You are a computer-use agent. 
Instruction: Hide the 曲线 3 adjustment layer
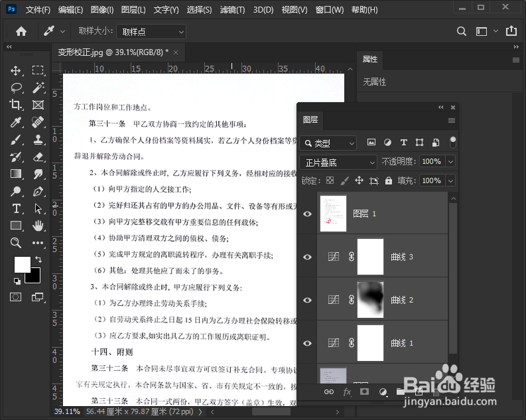307,257
